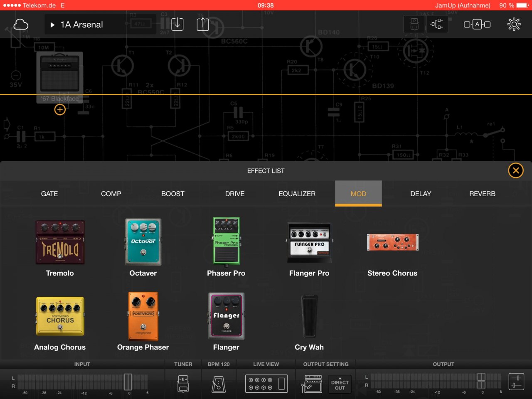
Task: Close the Effect List panel
Action: 516,170
